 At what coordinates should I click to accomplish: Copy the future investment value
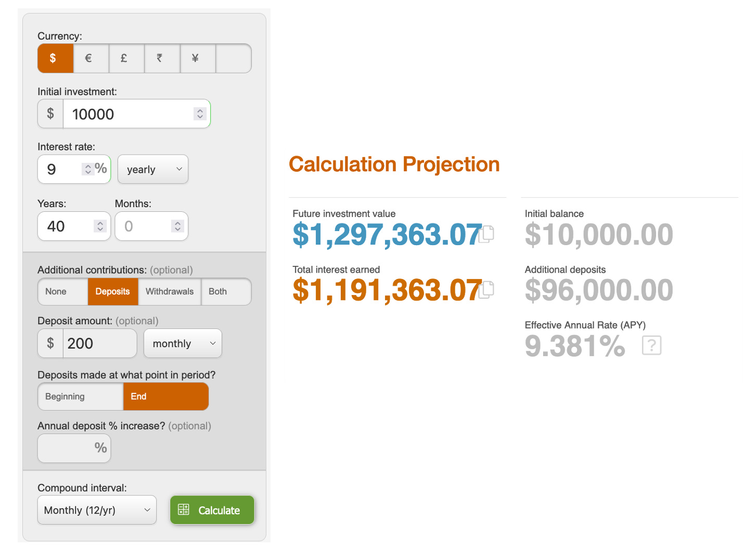click(x=487, y=234)
